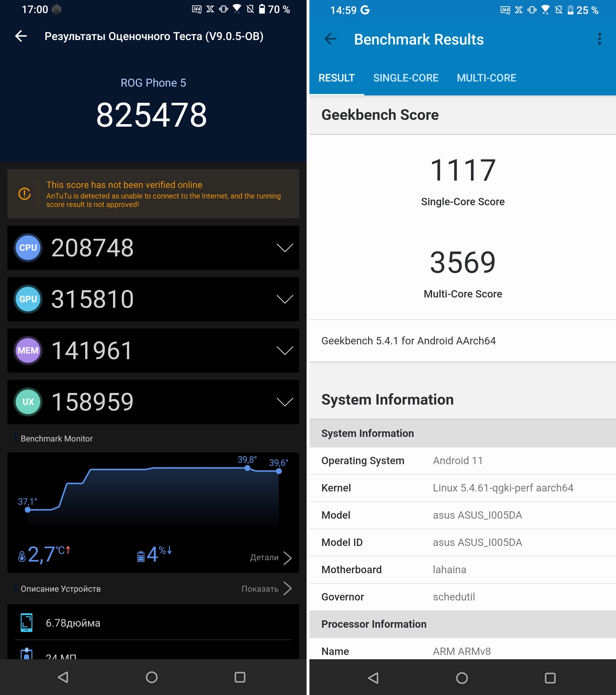The image size is (616, 695).
Task: Tap Wi-Fi icon in AnTuTu status bar
Action: pyautogui.click(x=237, y=9)
